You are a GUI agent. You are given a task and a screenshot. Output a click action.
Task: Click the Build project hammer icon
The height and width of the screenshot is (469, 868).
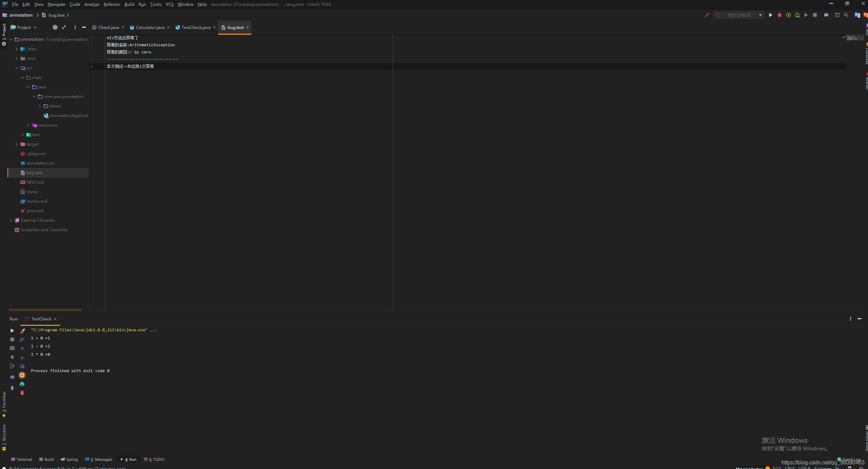[x=707, y=15]
